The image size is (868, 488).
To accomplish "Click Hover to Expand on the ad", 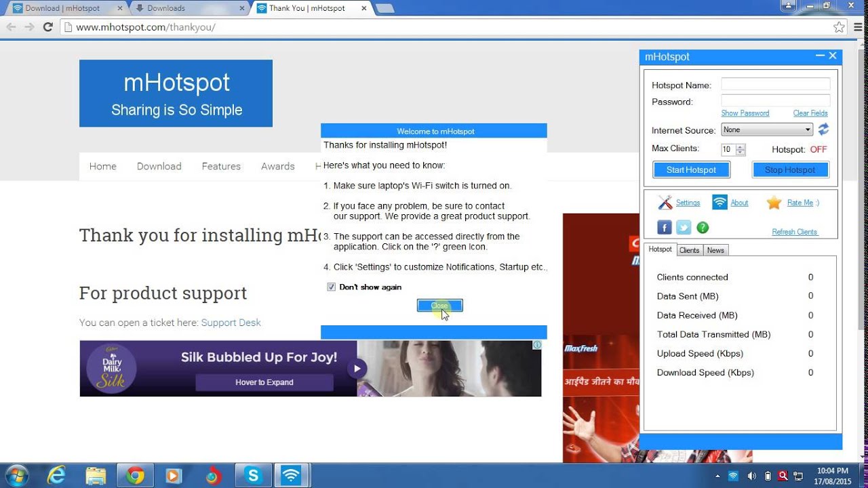I will [264, 382].
